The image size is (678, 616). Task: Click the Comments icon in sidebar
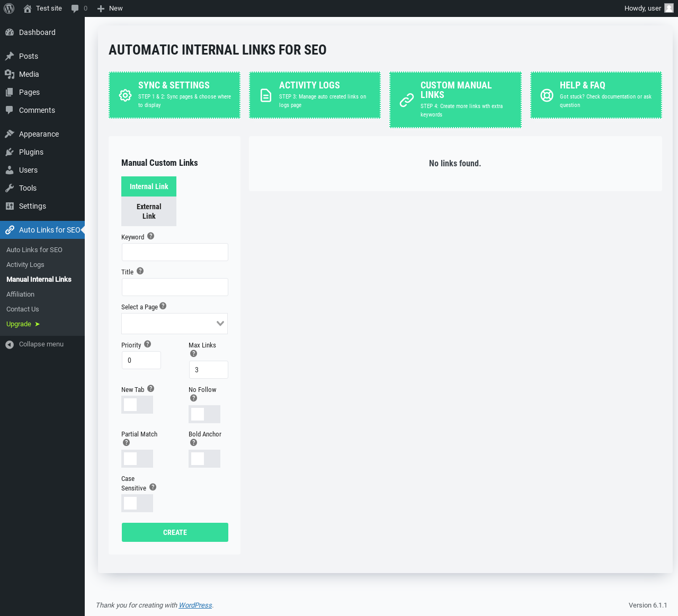[10, 110]
